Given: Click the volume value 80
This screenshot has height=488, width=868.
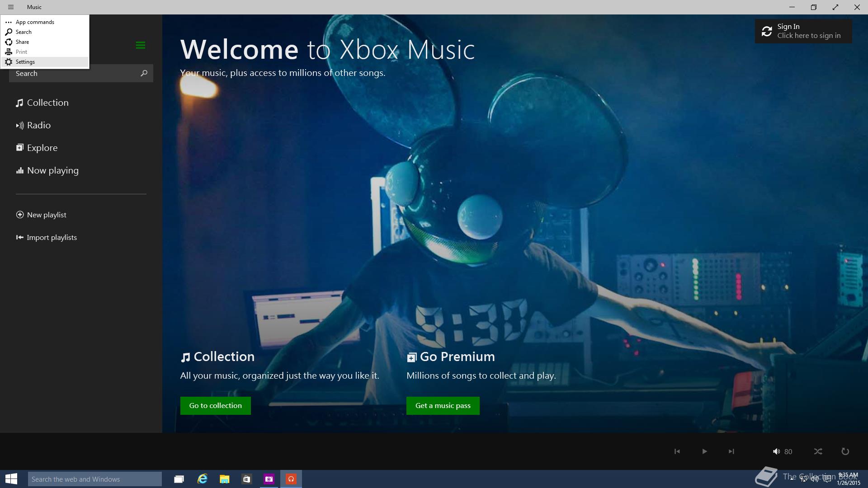Looking at the screenshot, I should [x=788, y=451].
